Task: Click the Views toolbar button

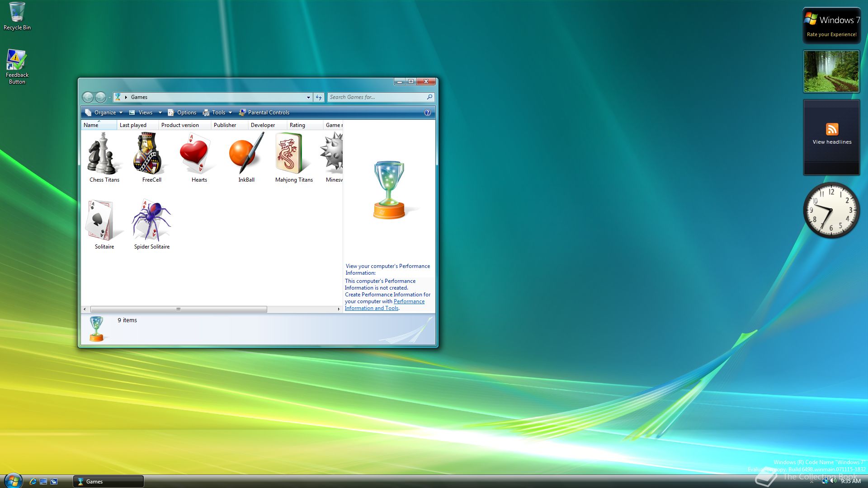Action: 142,113
